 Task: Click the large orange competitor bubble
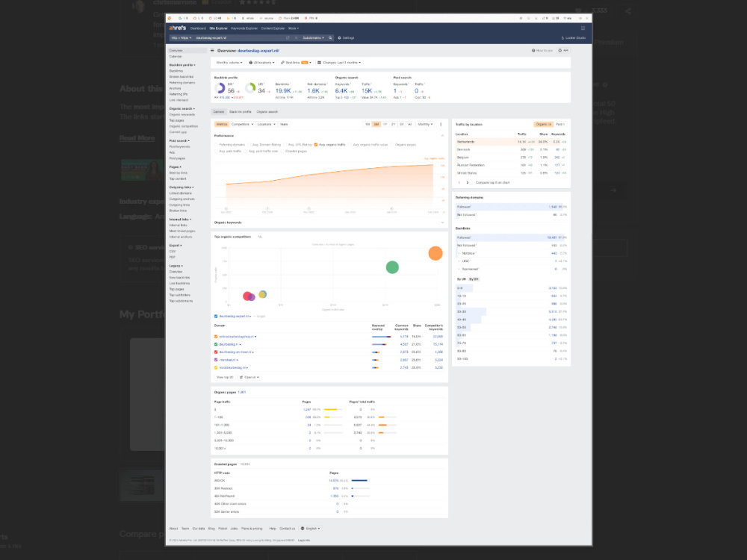click(x=435, y=253)
